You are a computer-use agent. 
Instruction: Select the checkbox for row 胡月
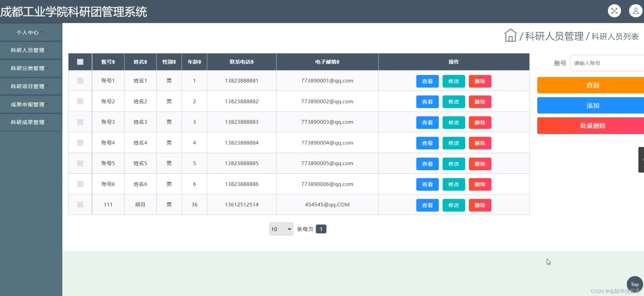click(x=80, y=205)
